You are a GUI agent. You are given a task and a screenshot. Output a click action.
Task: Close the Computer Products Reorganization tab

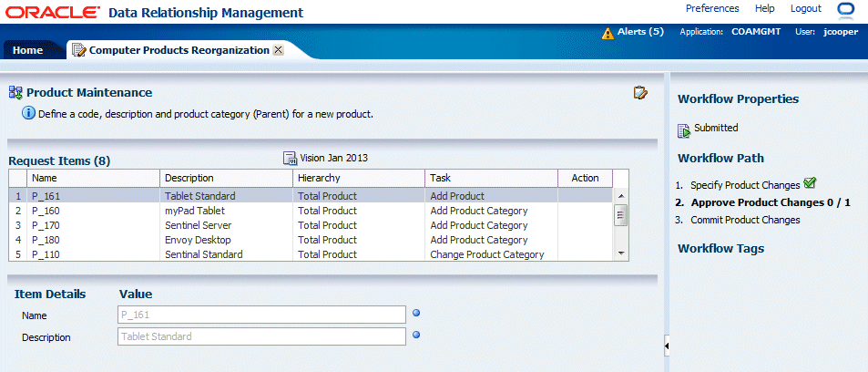tap(278, 50)
